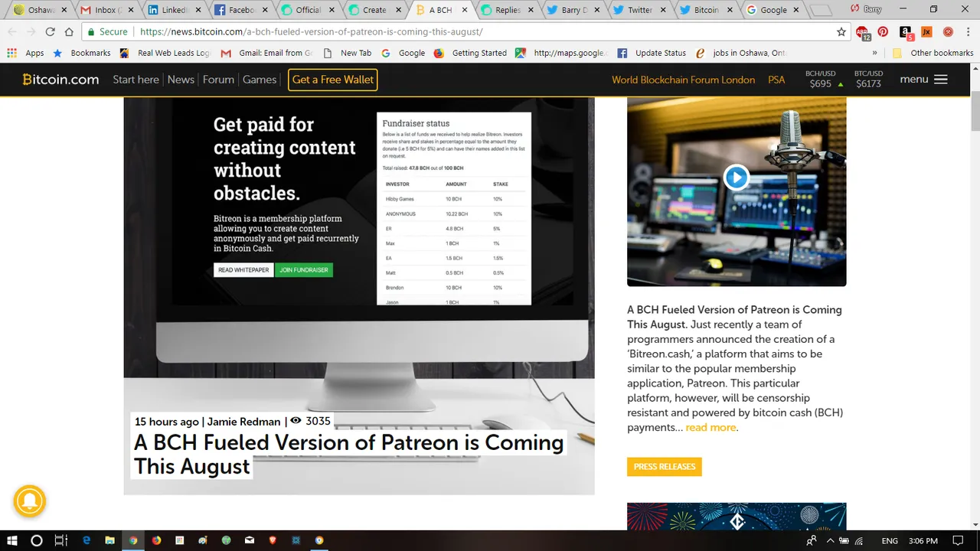Open the jobs in Oshawa bookmark
The width and height of the screenshot is (980, 551).
[740, 53]
